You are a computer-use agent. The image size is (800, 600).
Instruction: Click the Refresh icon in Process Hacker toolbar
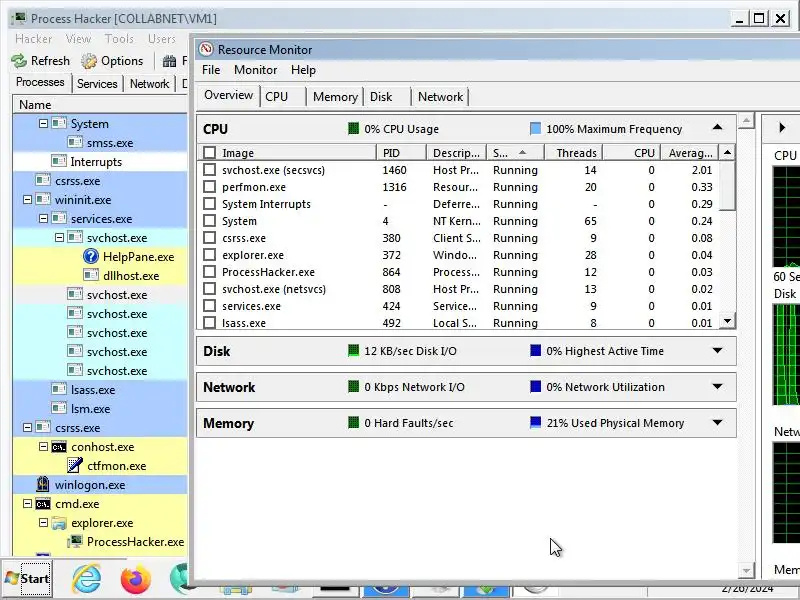click(19, 61)
